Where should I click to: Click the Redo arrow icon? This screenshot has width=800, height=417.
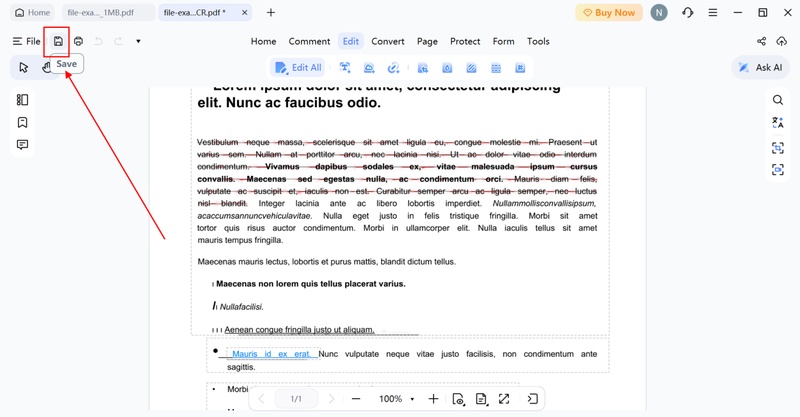click(118, 41)
